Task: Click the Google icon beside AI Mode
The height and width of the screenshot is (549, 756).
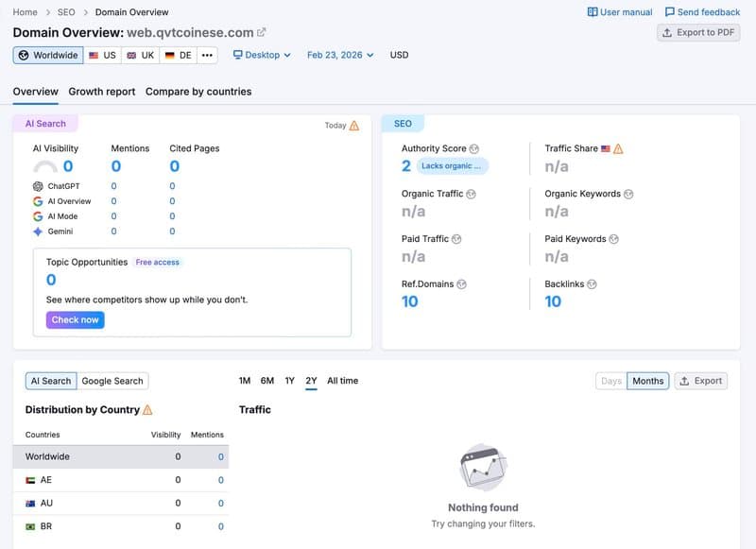Action: tap(38, 216)
